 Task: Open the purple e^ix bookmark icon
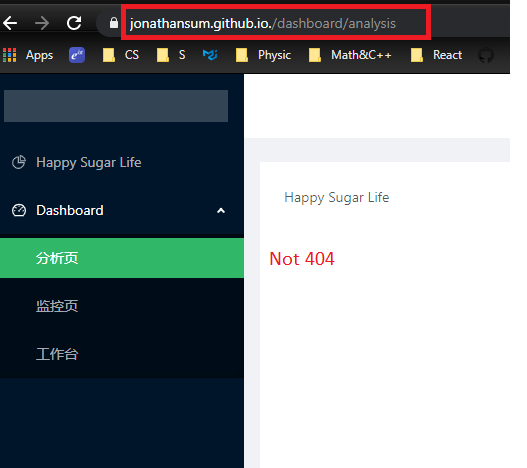[77, 55]
